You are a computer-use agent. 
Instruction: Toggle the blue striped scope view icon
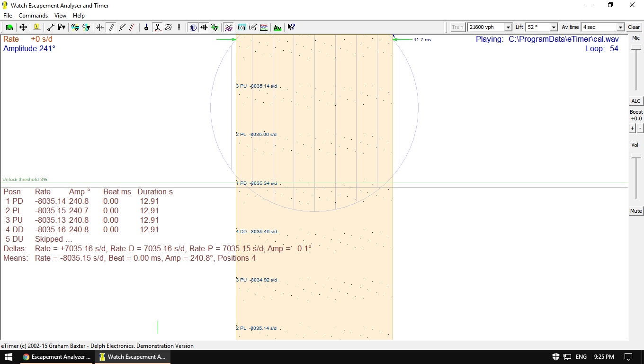coord(193,27)
